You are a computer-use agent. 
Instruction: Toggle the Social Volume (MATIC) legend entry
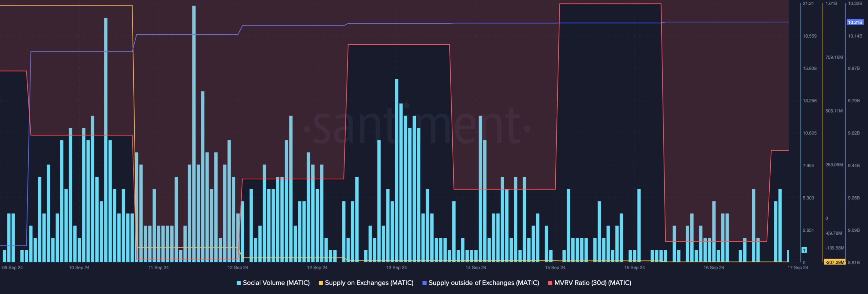coord(273,283)
